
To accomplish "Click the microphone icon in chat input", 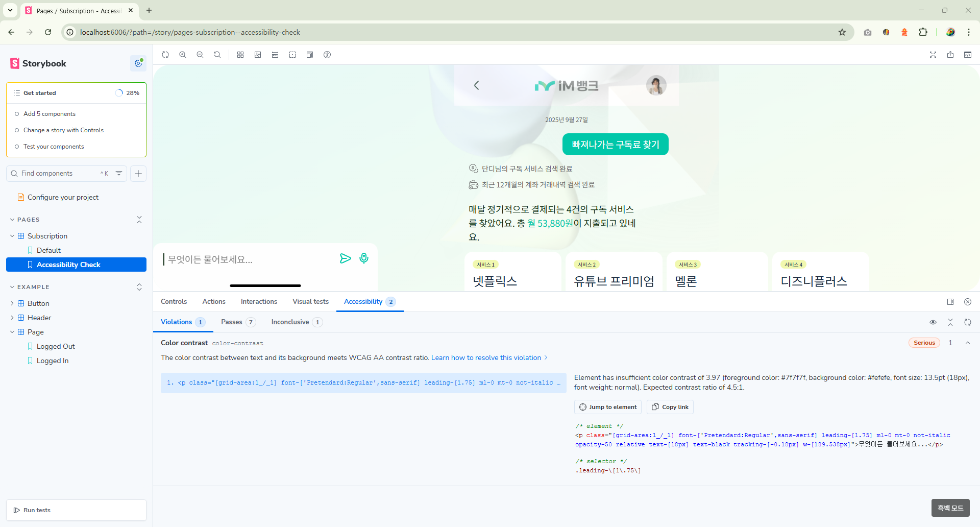I will coord(364,258).
